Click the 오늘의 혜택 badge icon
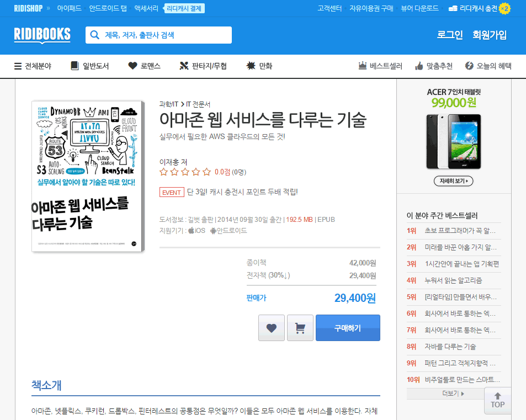Screen dimensions: 526x420 pos(469,66)
